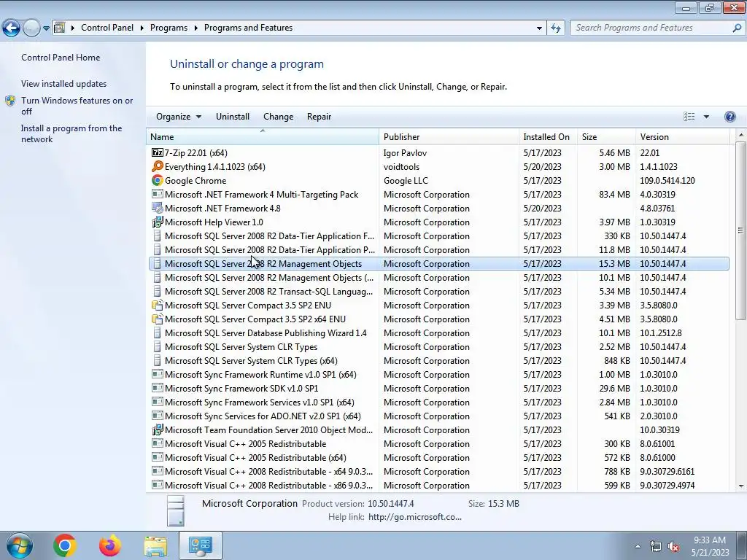Select Microsoft SQL Server System CLR Types (x64)
The width and height of the screenshot is (747, 560).
tap(438, 360)
